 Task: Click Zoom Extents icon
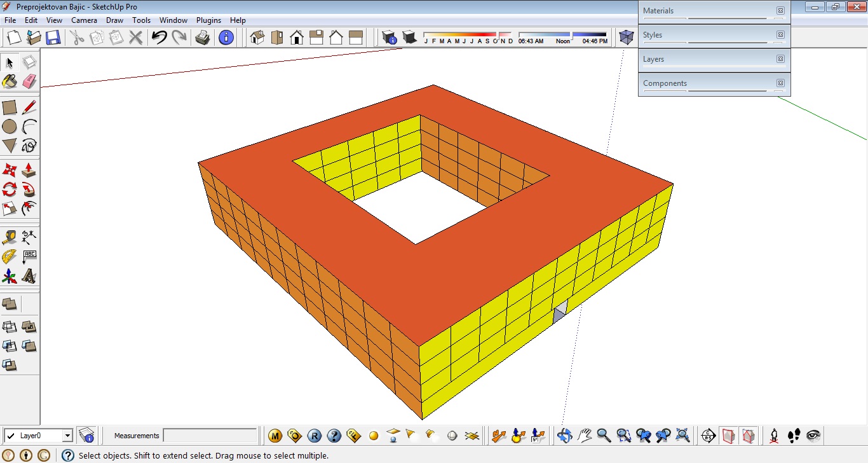[x=683, y=436]
